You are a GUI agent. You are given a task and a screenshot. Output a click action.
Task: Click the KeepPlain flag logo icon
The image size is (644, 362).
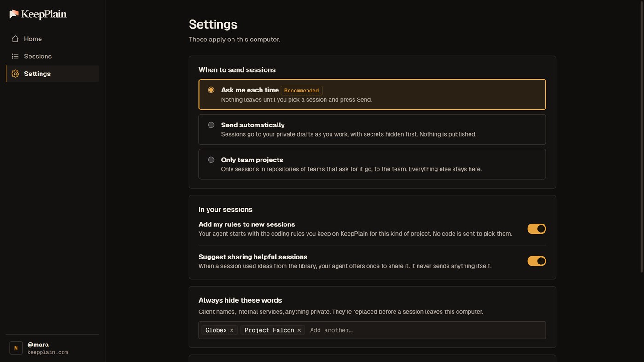click(14, 14)
